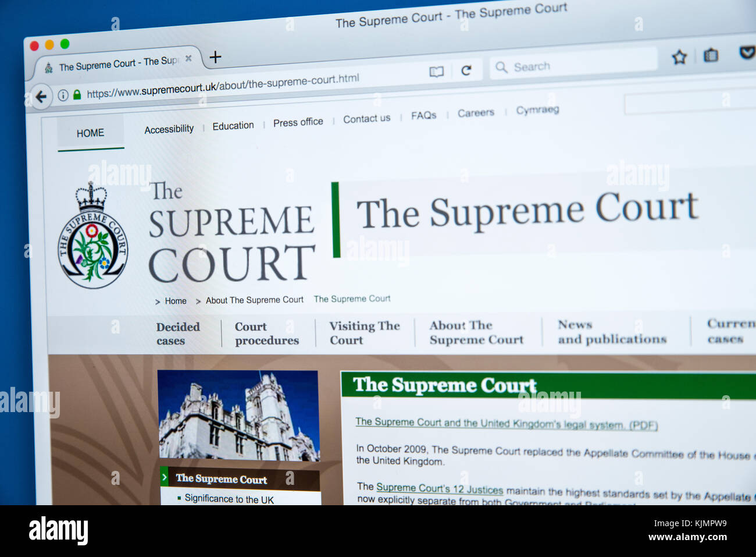
Task: Click the Home breadcrumb
Action: coord(176,301)
